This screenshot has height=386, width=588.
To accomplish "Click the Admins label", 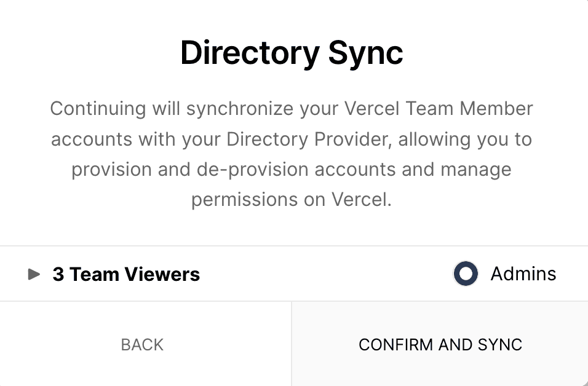I will click(x=523, y=274).
